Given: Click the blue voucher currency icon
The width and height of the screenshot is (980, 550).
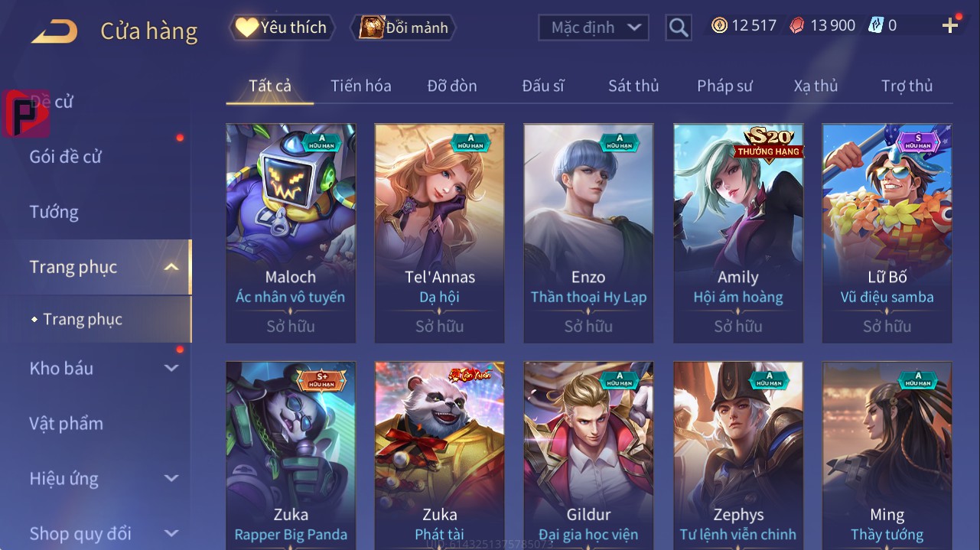Looking at the screenshot, I should pyautogui.click(x=875, y=26).
